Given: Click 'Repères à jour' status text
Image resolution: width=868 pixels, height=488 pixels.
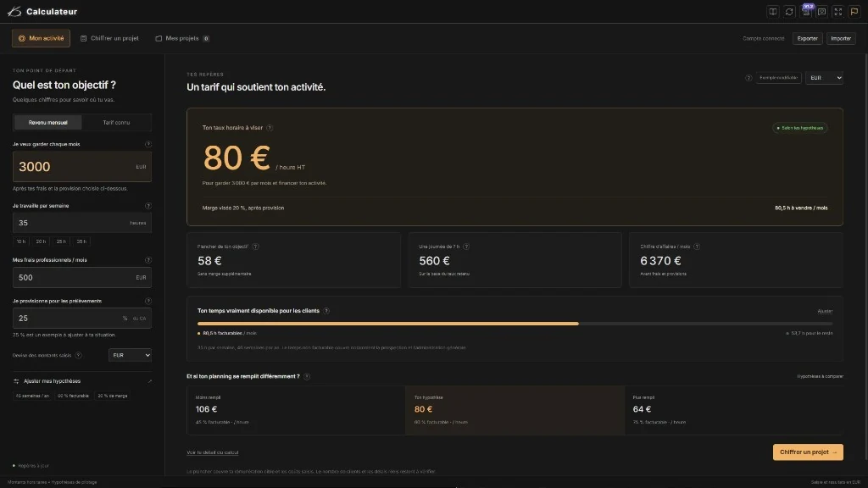Looking at the screenshot, I should [x=33, y=466].
